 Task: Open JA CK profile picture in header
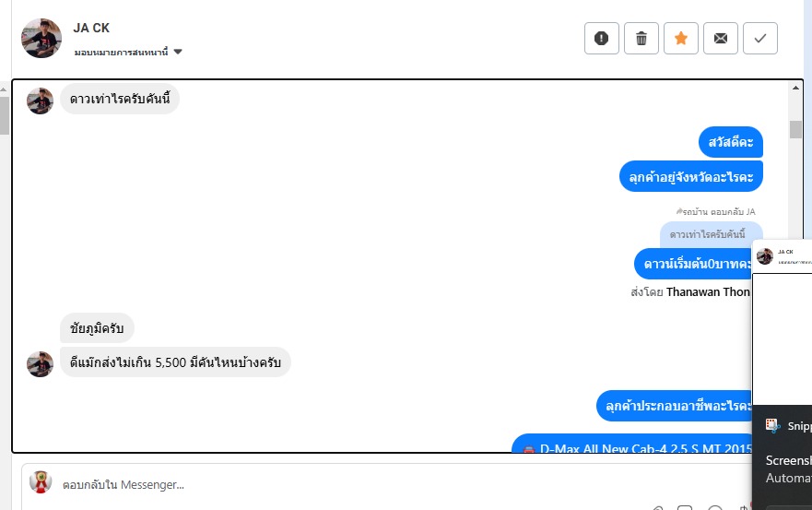click(41, 39)
